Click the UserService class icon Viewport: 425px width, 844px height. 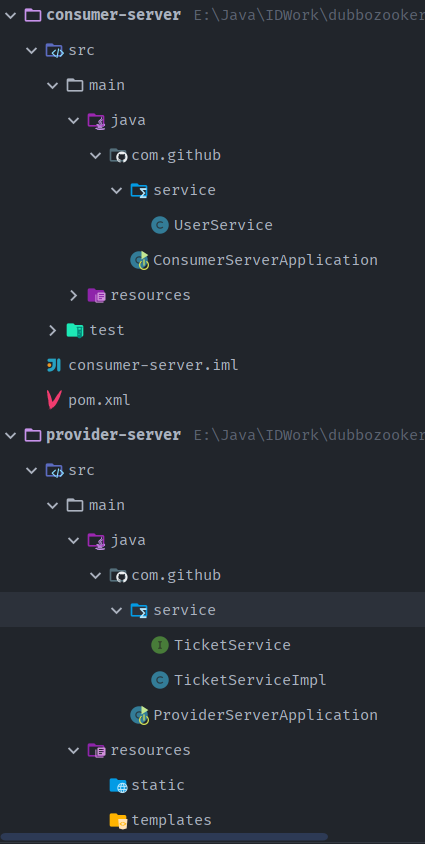coord(160,225)
